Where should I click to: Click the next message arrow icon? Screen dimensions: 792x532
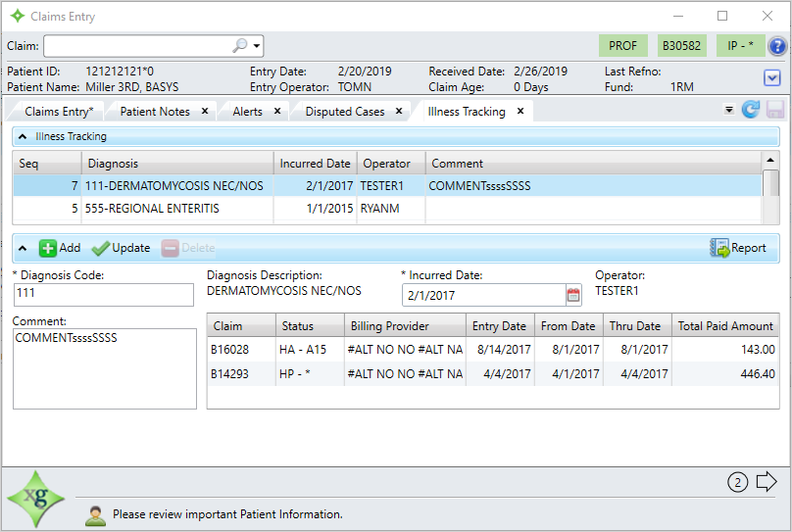click(767, 481)
